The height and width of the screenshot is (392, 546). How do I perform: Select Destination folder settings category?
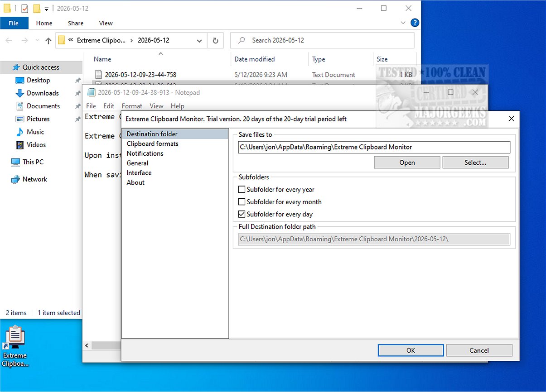click(175, 134)
